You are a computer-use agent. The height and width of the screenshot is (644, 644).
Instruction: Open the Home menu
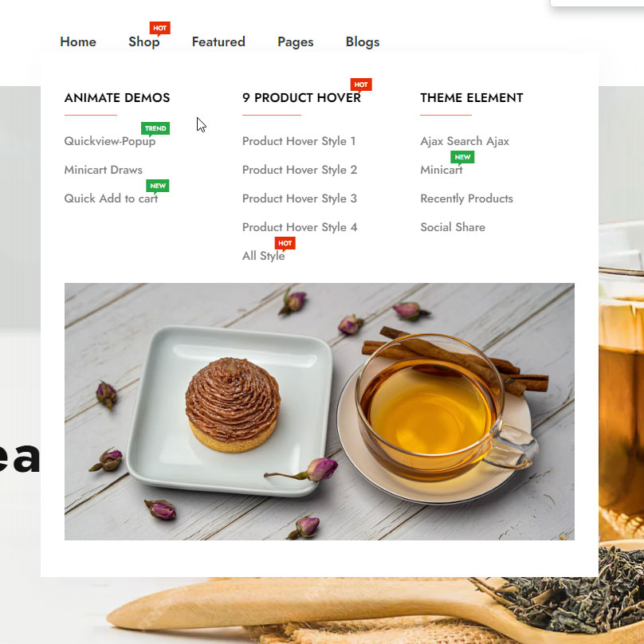78,42
